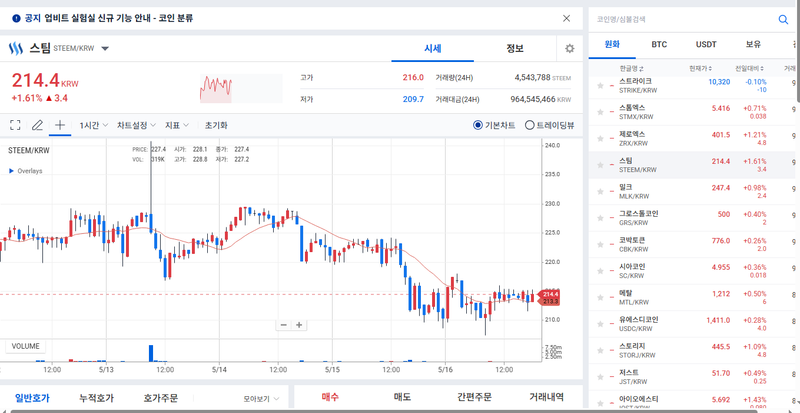Expand the chart Overlays triangle
The image size is (800, 413).
[x=11, y=171]
